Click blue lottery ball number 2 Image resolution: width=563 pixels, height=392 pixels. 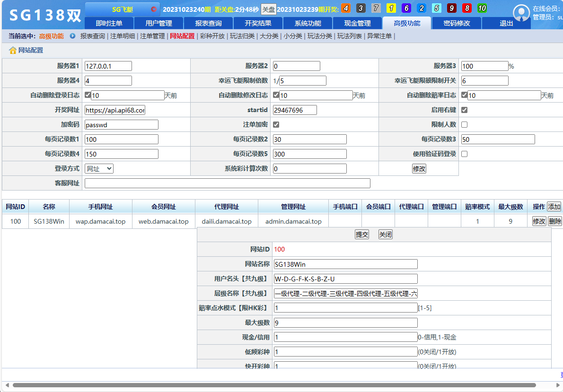coord(422,8)
